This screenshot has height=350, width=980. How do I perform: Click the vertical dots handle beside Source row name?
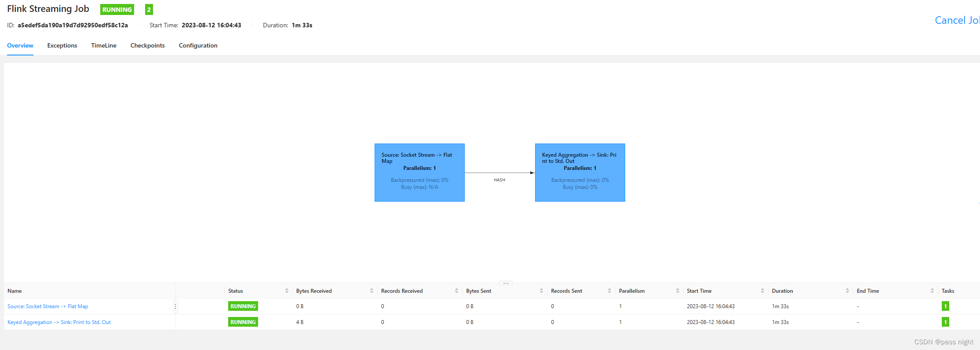175,306
